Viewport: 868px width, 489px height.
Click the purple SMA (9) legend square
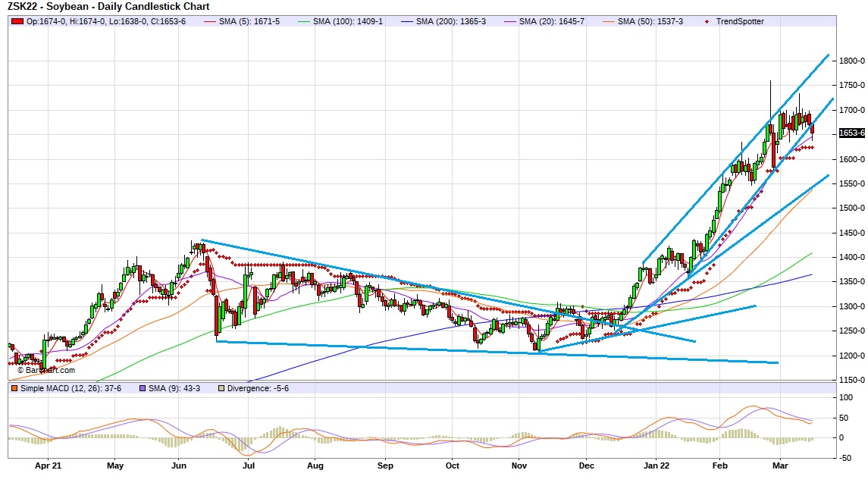tap(142, 389)
